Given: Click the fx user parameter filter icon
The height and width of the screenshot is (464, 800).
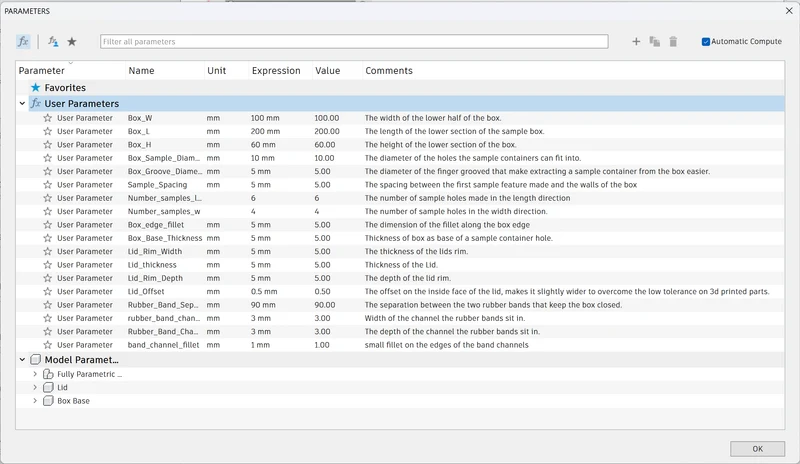Looking at the screenshot, I should [x=23, y=41].
